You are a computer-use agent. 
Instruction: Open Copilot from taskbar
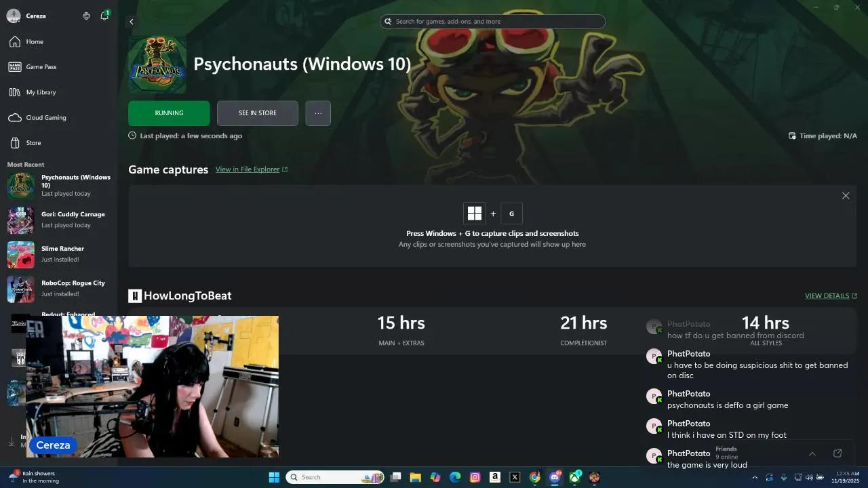pyautogui.click(x=435, y=477)
